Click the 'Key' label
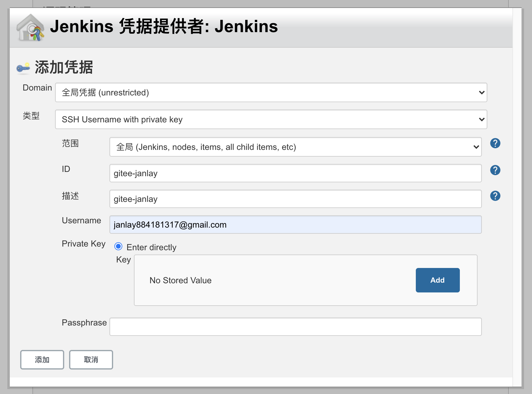This screenshot has width=532, height=394. tap(124, 260)
